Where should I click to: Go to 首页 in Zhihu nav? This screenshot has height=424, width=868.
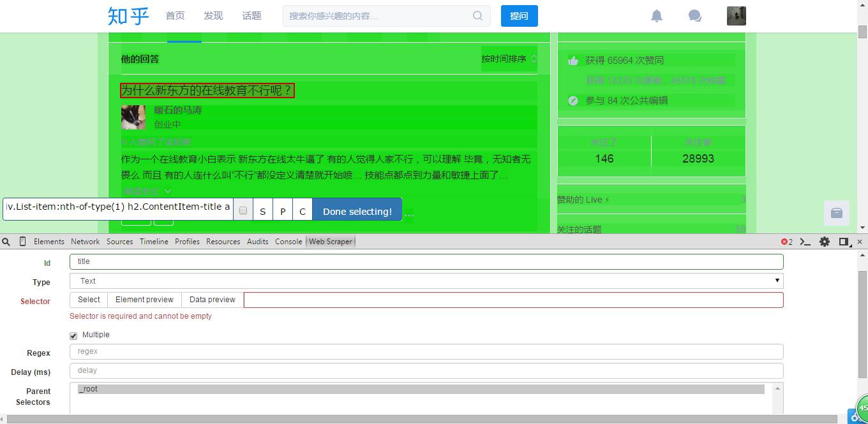(x=176, y=16)
